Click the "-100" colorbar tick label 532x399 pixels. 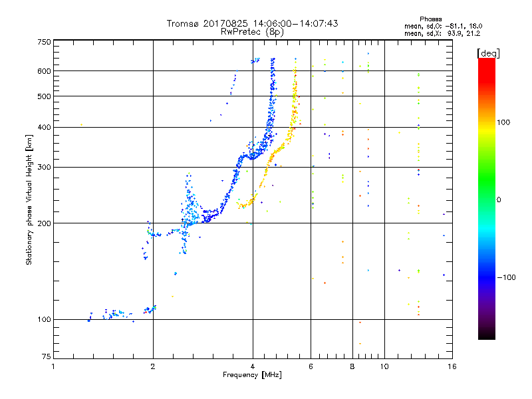507,277
